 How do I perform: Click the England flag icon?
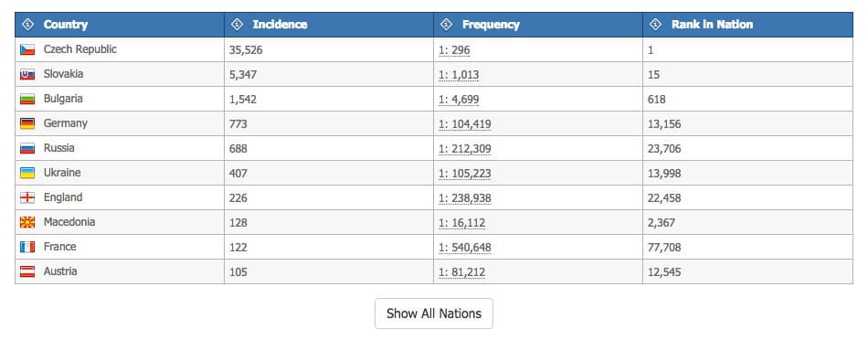tap(27, 197)
